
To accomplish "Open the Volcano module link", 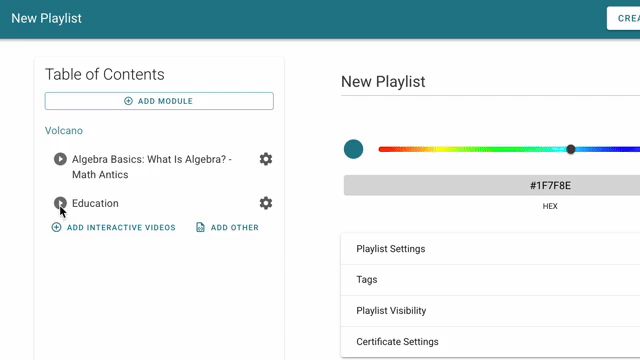I will [64, 131].
